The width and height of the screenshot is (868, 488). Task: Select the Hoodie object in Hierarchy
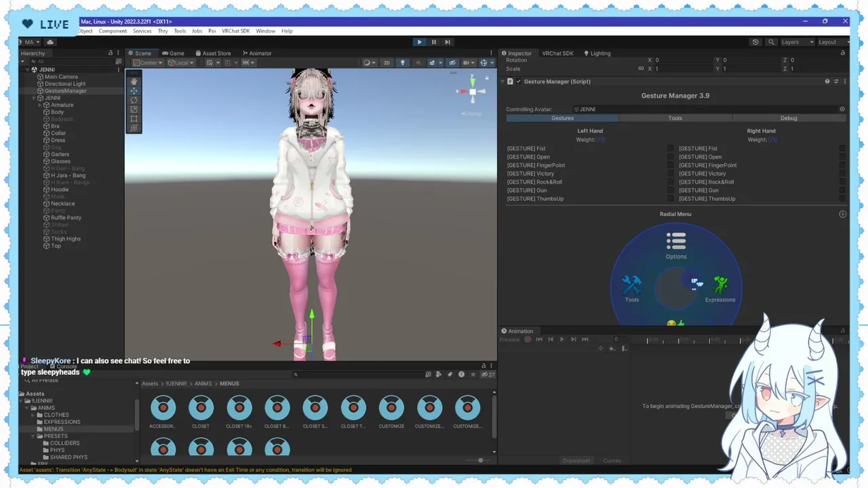pos(60,189)
